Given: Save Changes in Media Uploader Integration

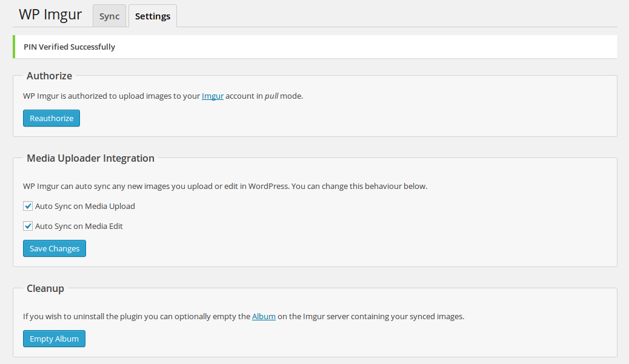Looking at the screenshot, I should (x=55, y=248).
